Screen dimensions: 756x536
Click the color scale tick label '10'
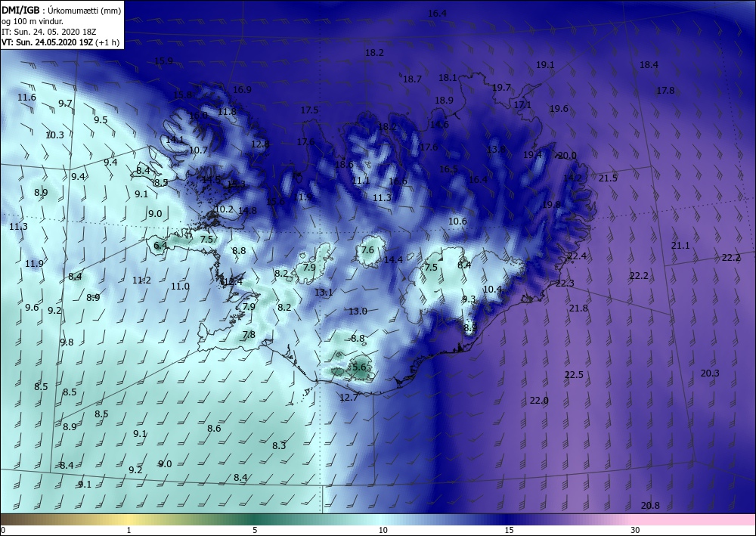pyautogui.click(x=383, y=530)
